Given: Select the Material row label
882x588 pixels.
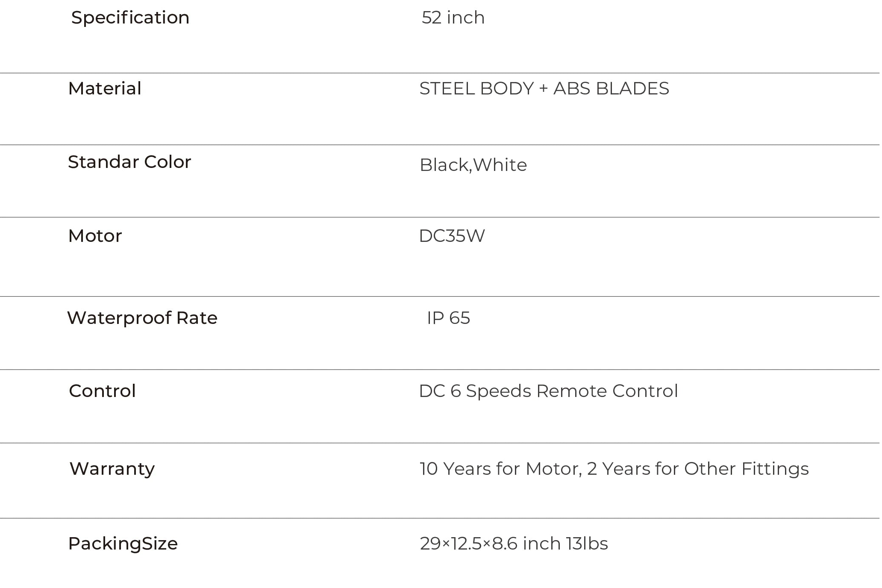Looking at the screenshot, I should click(x=105, y=89).
